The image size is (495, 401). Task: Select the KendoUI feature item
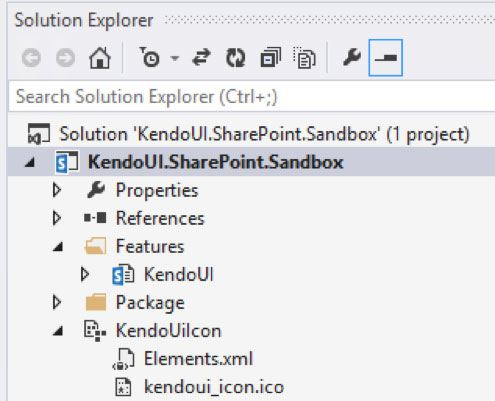(178, 275)
